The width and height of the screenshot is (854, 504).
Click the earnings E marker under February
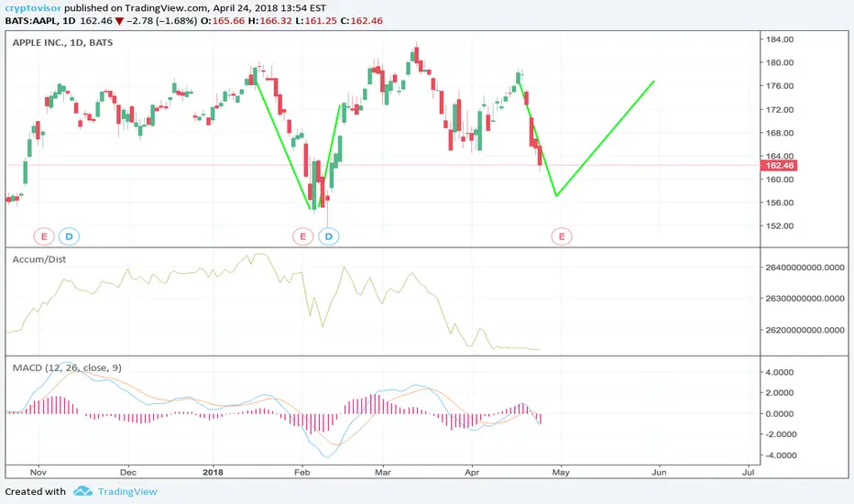302,236
